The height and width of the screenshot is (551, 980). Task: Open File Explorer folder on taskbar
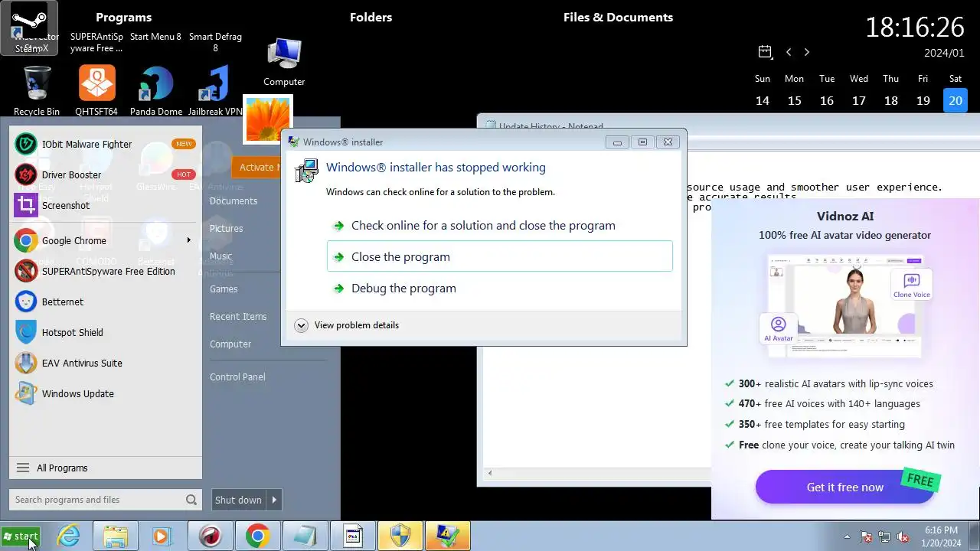pyautogui.click(x=116, y=536)
